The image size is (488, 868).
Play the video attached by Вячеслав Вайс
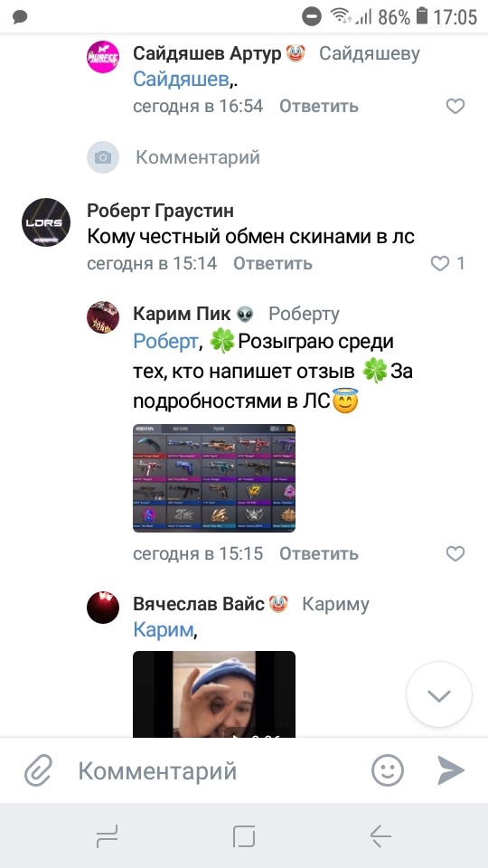click(x=214, y=694)
